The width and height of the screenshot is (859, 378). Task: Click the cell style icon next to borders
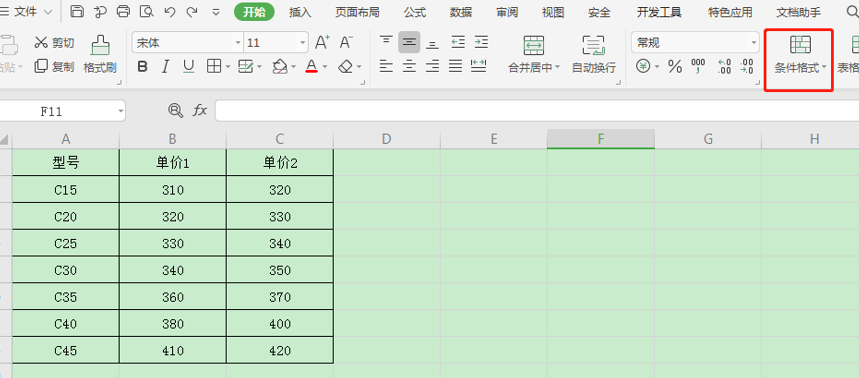[245, 67]
